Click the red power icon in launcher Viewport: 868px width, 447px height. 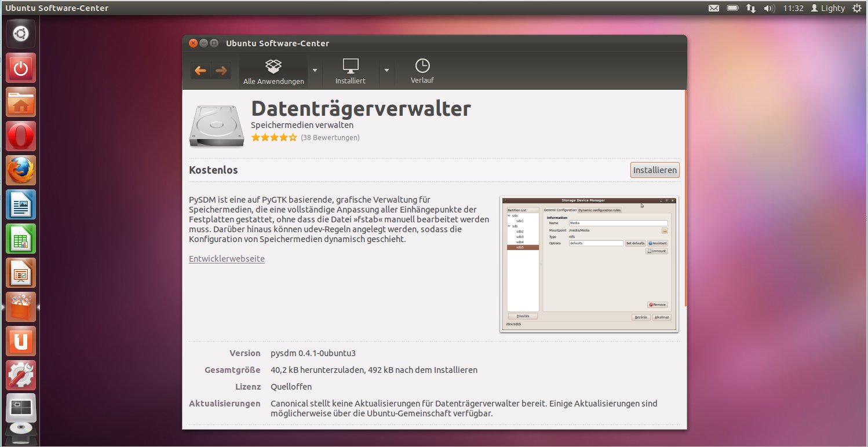pos(21,68)
